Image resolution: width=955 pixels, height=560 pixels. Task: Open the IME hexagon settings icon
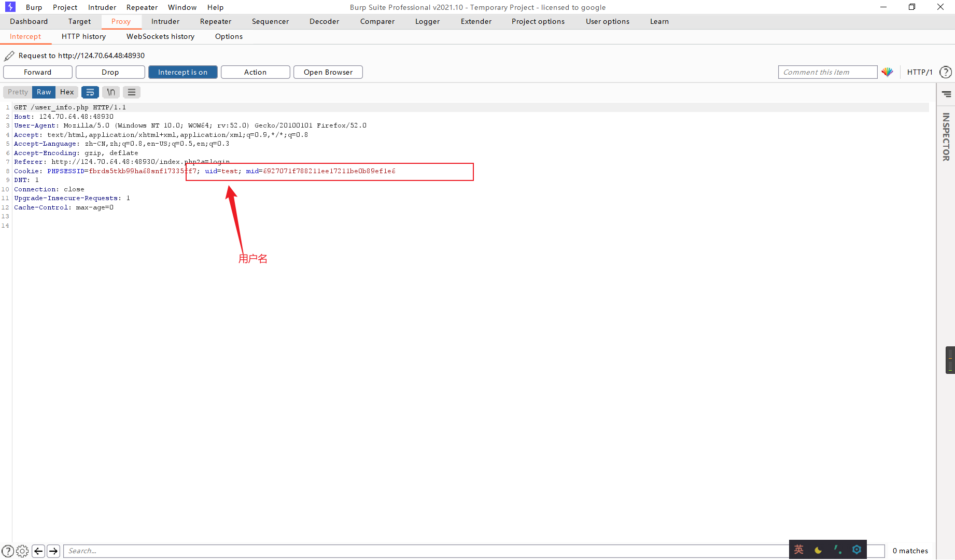pos(856,550)
